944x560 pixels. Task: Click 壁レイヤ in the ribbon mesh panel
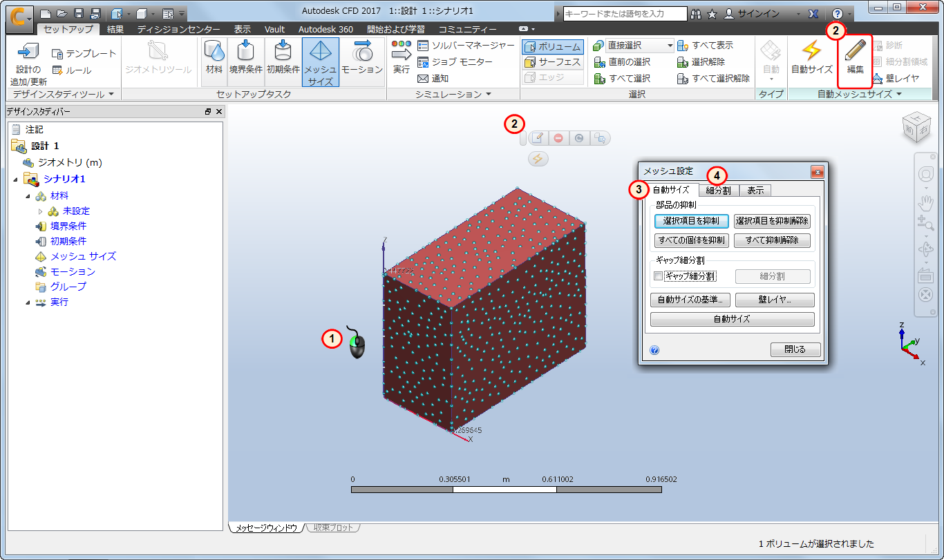pyautogui.click(x=896, y=79)
